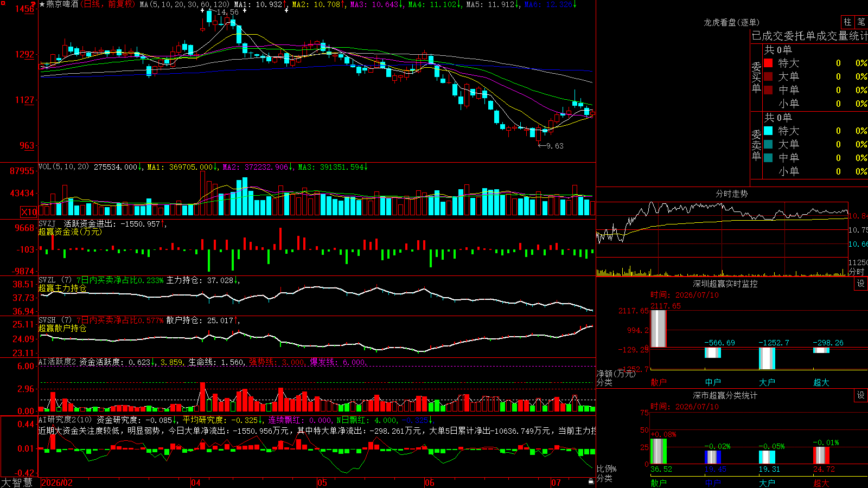Open 设 settings for 深市超赢分类统计

click(861, 395)
